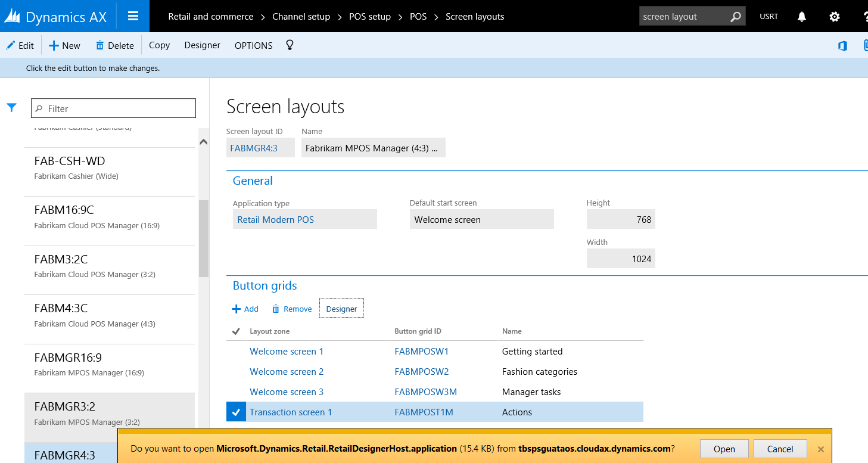Open the notifications bell
This screenshot has width=868, height=463.
click(x=802, y=17)
